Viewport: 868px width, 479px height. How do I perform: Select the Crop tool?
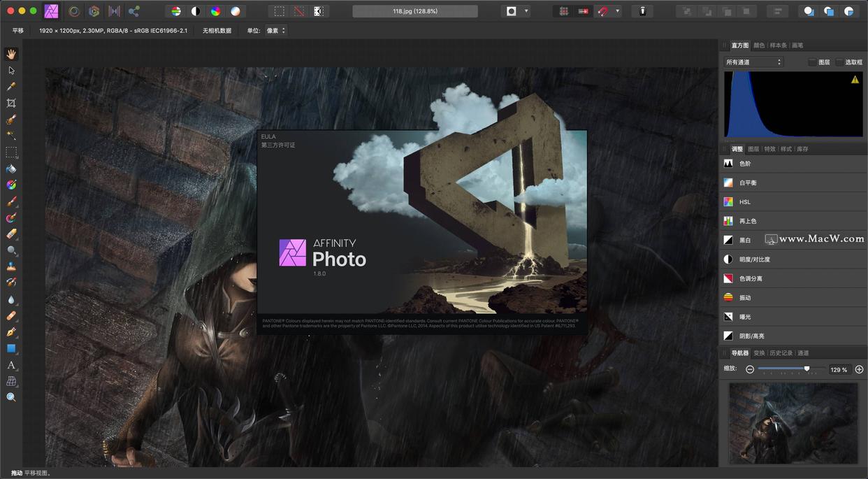11,101
